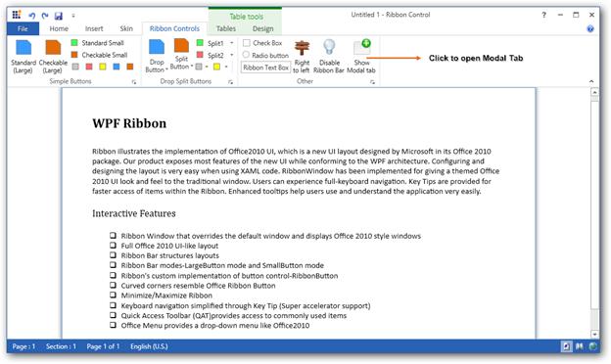Click the red Split2 button
The height and width of the screenshot is (364, 611).
tap(211, 55)
